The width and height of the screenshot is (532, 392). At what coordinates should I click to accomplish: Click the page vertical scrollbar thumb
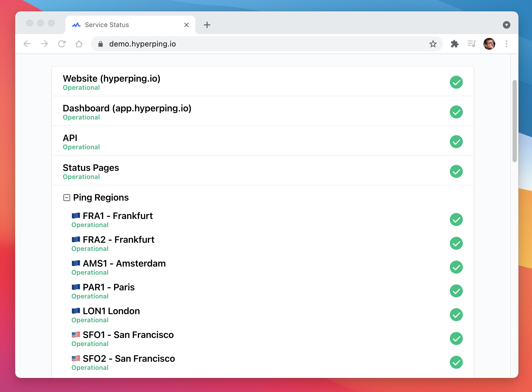point(515,121)
